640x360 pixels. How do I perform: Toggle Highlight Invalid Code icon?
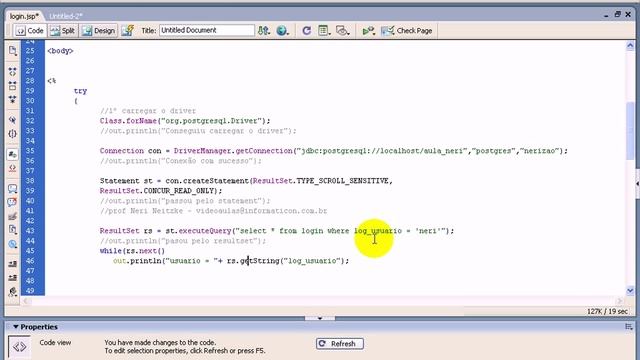click(13, 168)
